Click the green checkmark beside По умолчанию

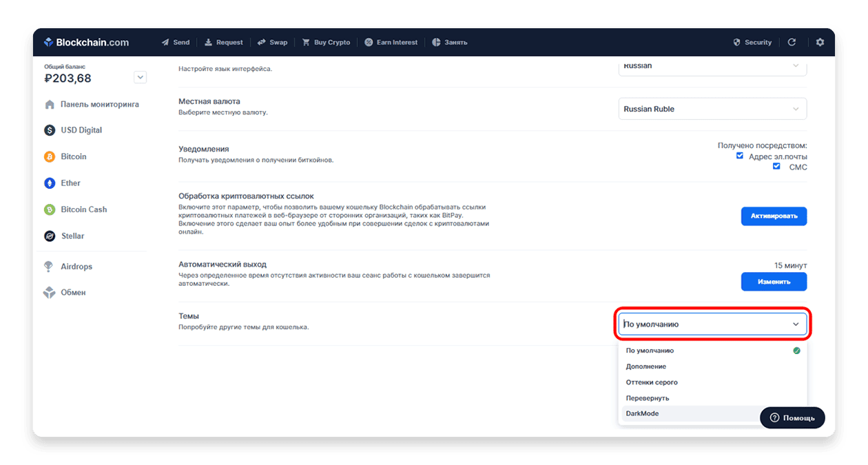(796, 351)
